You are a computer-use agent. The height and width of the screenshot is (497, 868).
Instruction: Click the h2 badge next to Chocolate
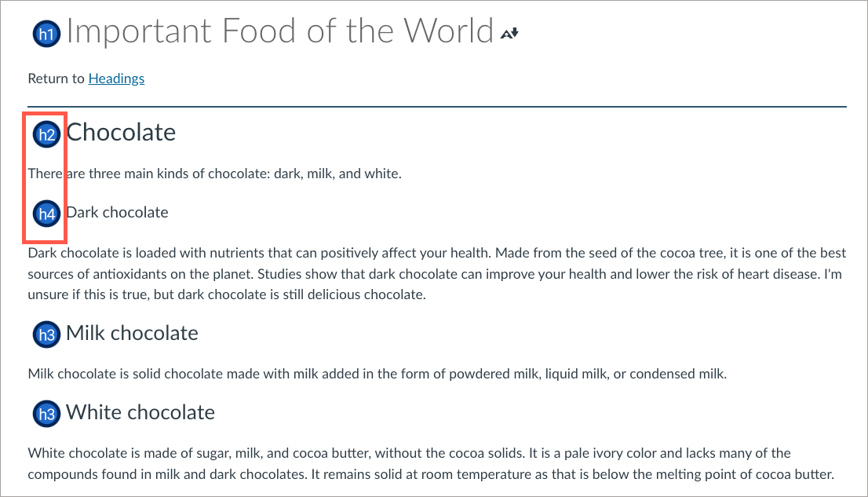(46, 134)
